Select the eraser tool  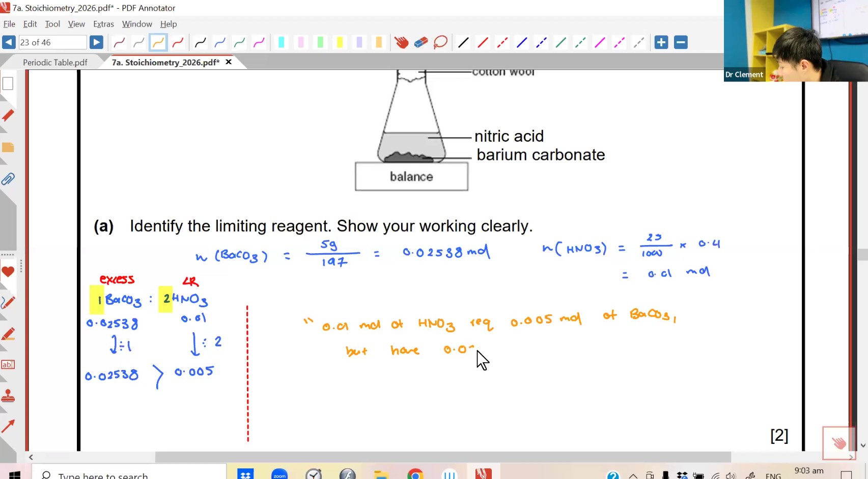click(421, 42)
